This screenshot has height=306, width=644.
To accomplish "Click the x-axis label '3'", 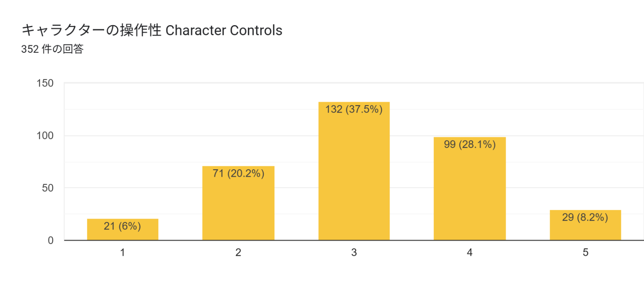I will point(354,253).
